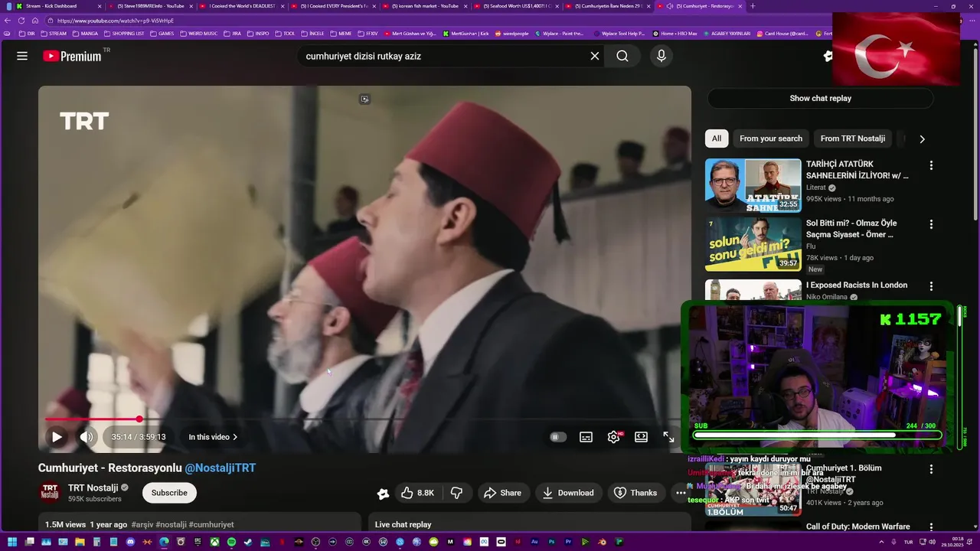Expand the 'In this video' chapters chevron
Viewport: 980px width, 551px height.
(x=235, y=437)
